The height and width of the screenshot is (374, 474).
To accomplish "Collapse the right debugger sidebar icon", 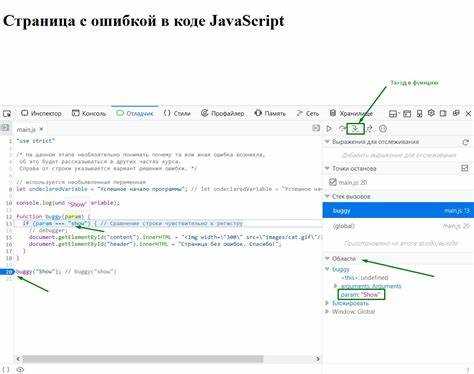I will coord(316,128).
